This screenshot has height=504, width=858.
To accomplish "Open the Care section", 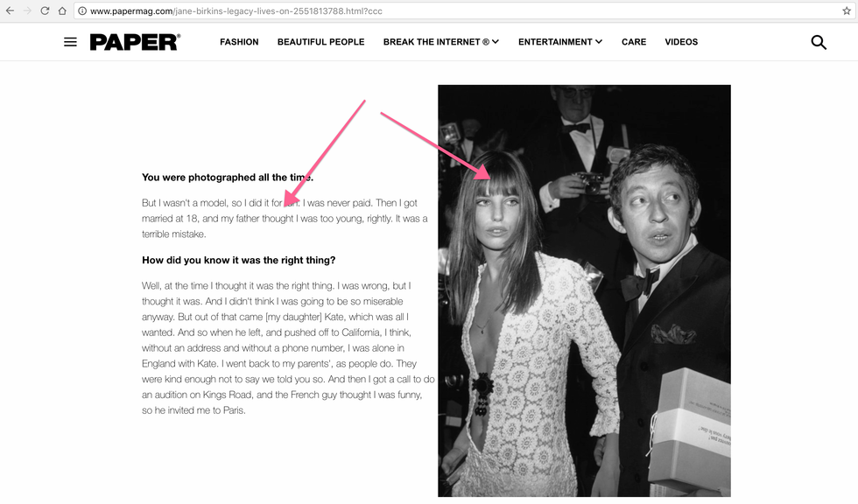I will [x=634, y=42].
